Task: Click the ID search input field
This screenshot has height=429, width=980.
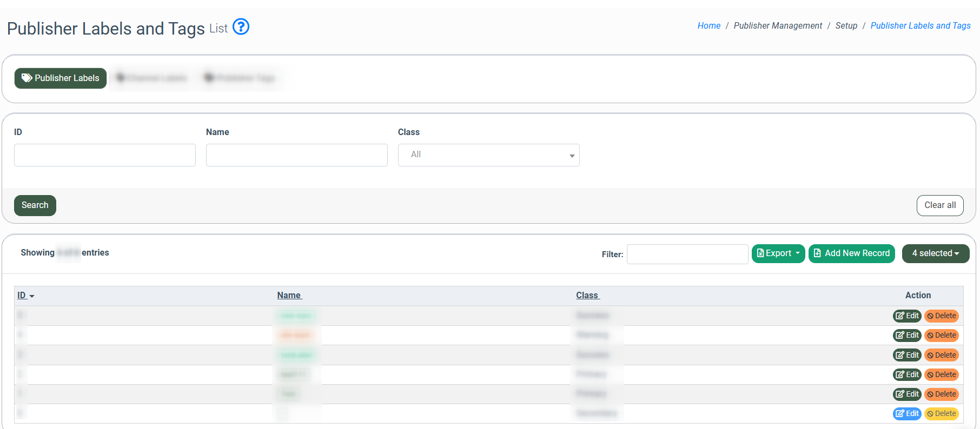Action: click(105, 155)
